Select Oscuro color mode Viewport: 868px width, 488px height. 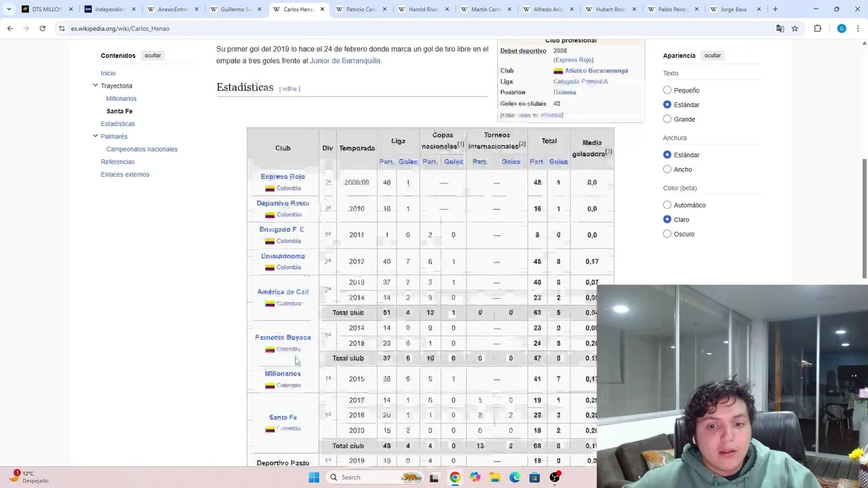(x=667, y=234)
